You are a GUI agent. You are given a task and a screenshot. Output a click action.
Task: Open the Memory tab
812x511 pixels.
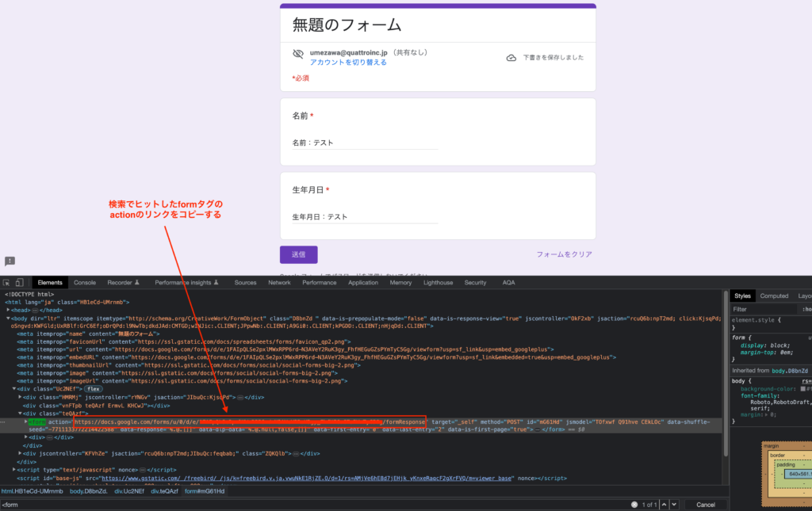(x=400, y=282)
